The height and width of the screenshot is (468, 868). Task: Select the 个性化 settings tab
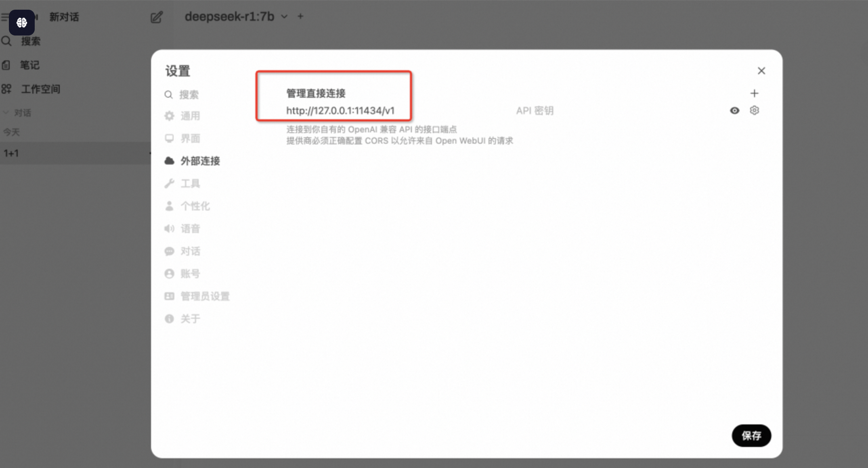point(195,206)
